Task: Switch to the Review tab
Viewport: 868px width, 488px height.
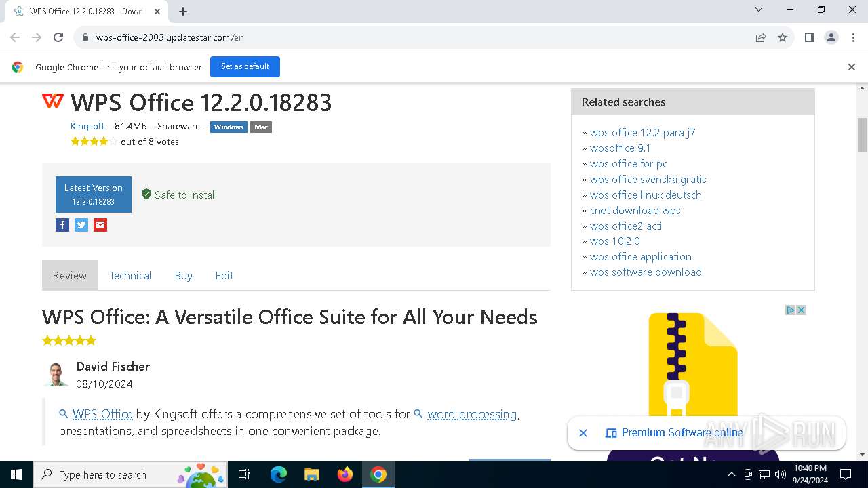Action: tap(70, 275)
